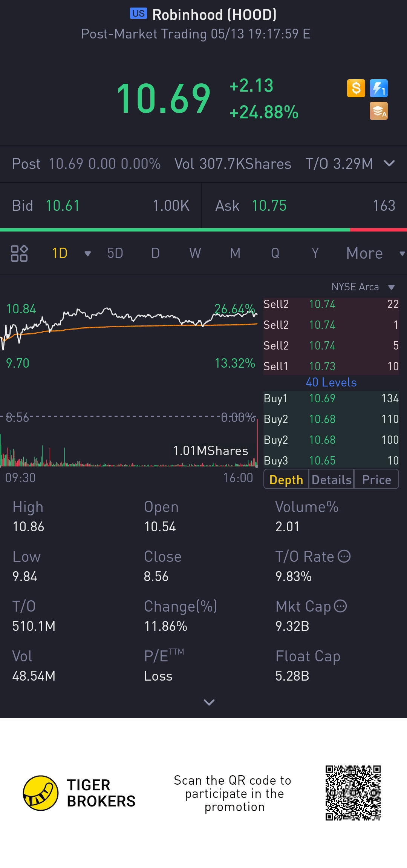Tap the Bid price 10.61
The width and height of the screenshot is (407, 868).
[63, 205]
